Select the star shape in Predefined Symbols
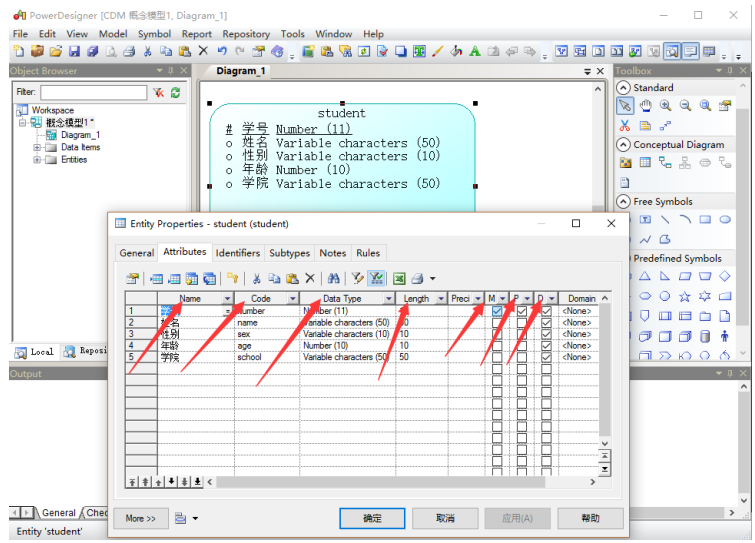The height and width of the screenshot is (543, 755). pos(685,296)
